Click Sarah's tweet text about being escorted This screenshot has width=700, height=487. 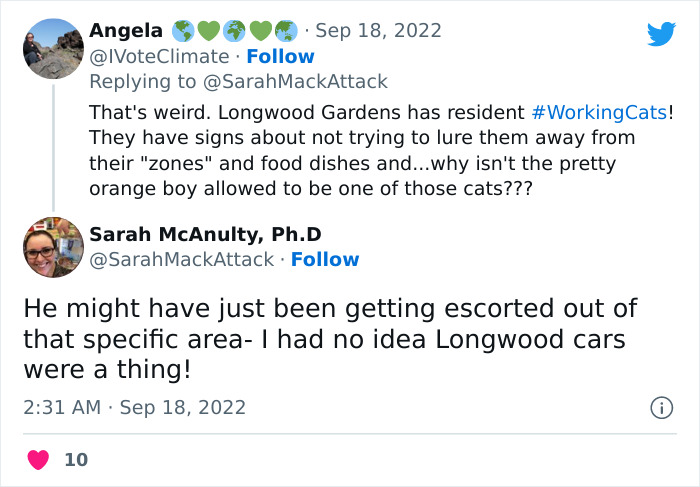330,339
